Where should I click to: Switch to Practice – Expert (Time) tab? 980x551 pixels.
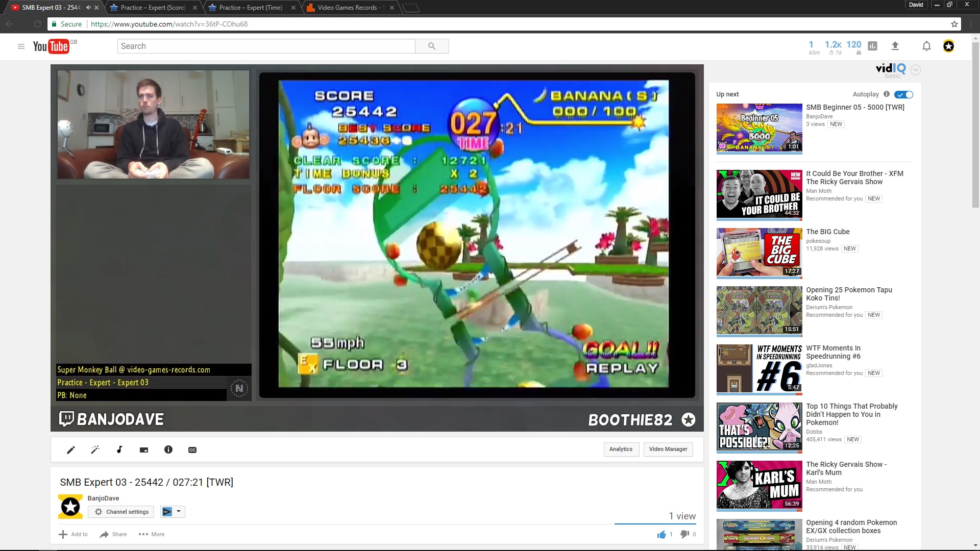(250, 8)
